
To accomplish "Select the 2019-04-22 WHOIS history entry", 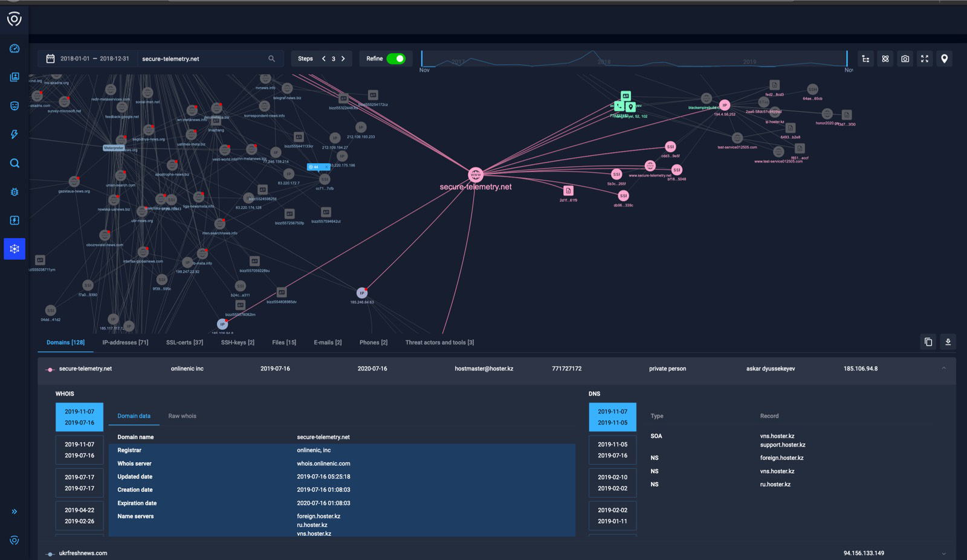I will coord(79,515).
